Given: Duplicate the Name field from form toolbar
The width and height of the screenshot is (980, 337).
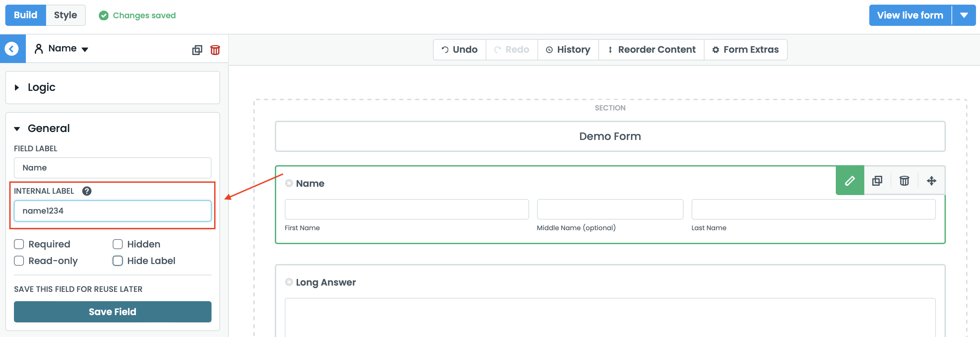Looking at the screenshot, I should 877,180.
